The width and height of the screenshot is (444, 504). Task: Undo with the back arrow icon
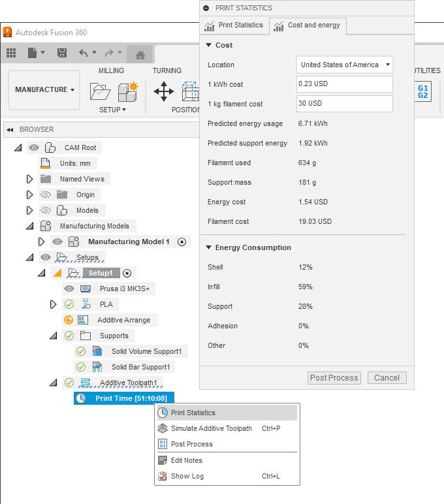tap(84, 52)
